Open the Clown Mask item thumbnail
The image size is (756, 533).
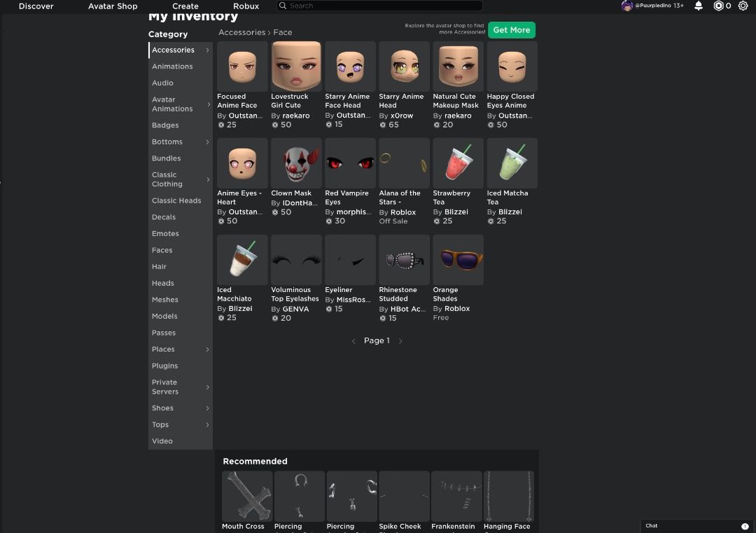(x=296, y=163)
